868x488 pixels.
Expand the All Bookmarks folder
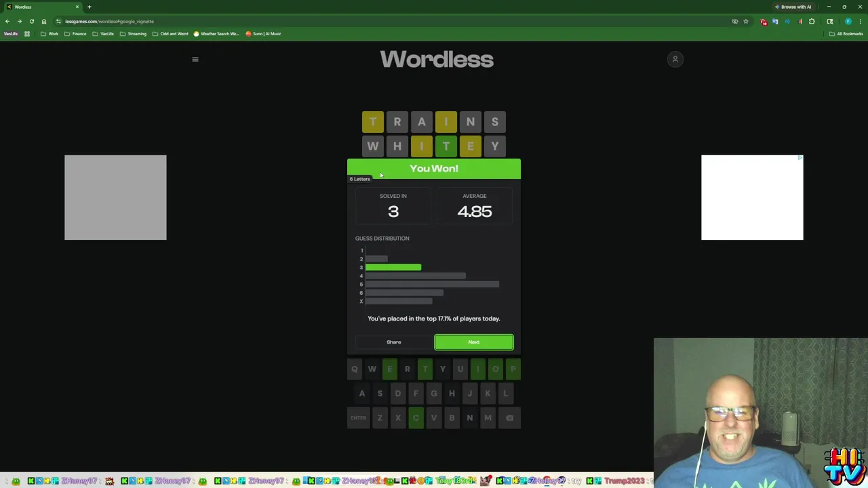pos(846,34)
